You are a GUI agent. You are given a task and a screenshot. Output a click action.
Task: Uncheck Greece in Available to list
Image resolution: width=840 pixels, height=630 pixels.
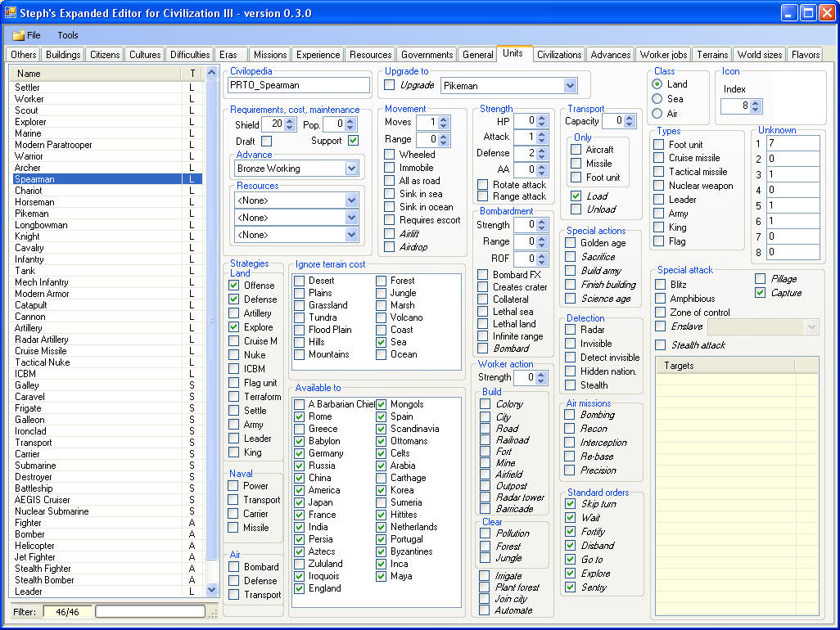click(x=300, y=429)
